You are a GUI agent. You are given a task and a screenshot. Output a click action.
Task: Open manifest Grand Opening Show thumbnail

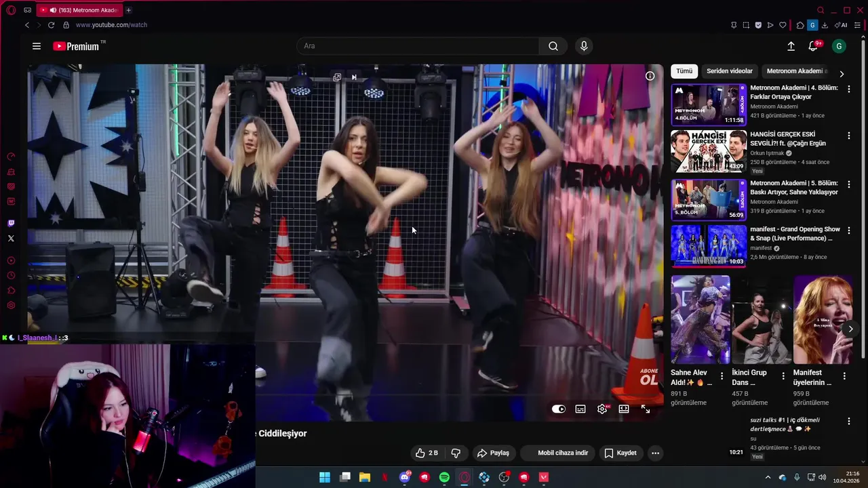click(709, 247)
